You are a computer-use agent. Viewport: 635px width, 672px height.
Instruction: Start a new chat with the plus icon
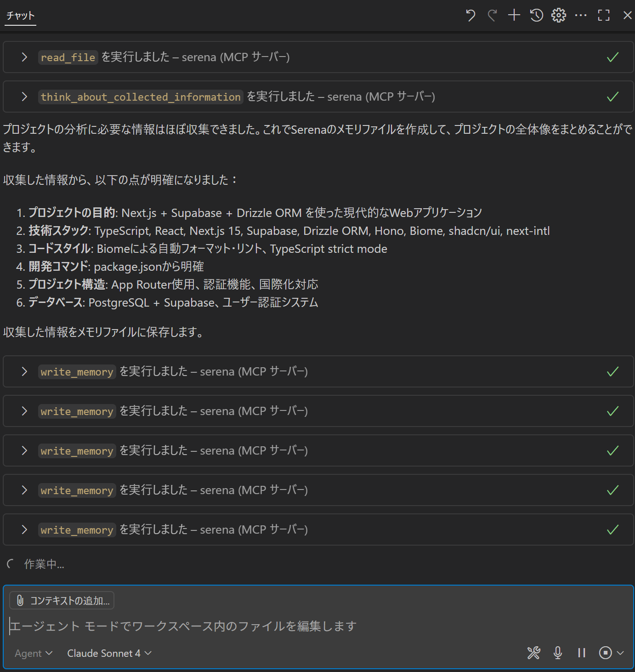click(514, 15)
